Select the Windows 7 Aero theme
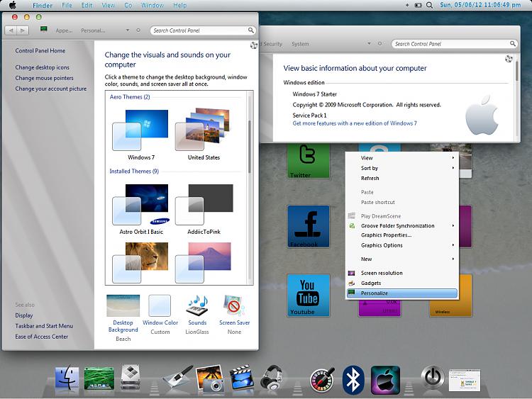The height and width of the screenshot is (399, 532). 141,134
